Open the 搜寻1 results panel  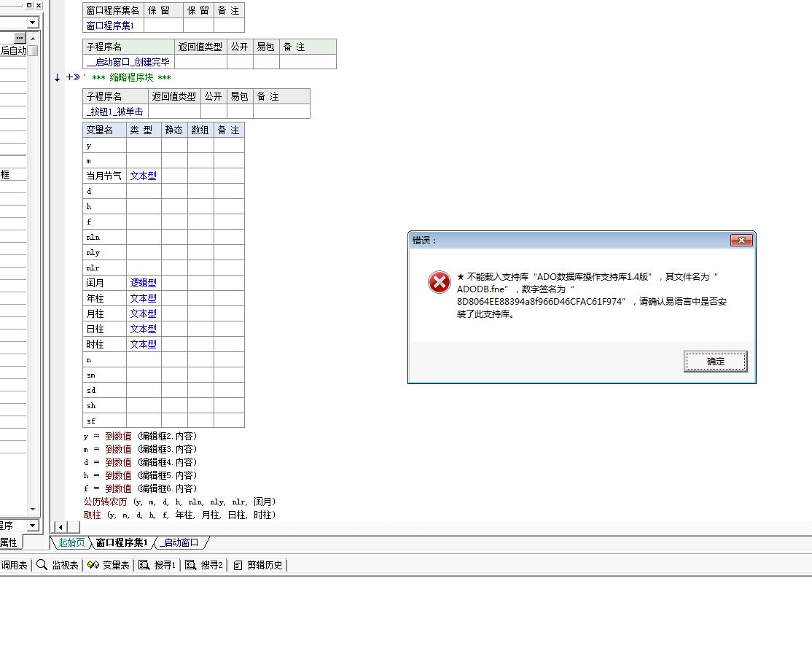(x=157, y=565)
